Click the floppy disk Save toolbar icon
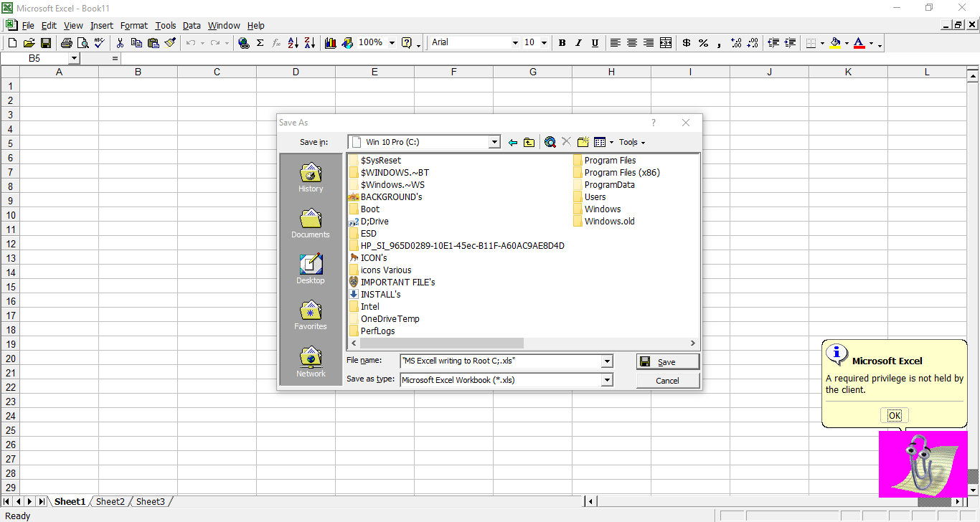Screen dimensions: 980x522 45,43
